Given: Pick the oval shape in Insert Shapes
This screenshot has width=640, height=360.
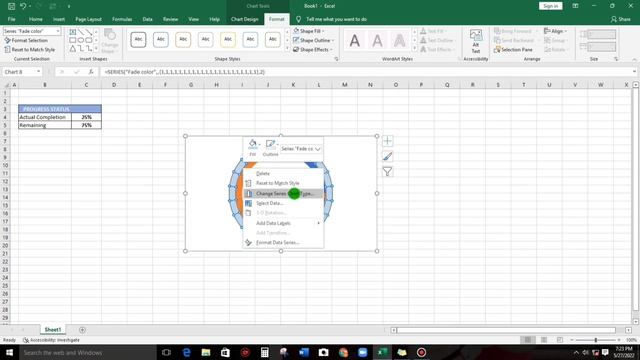Looking at the screenshot, I should pos(81,40).
